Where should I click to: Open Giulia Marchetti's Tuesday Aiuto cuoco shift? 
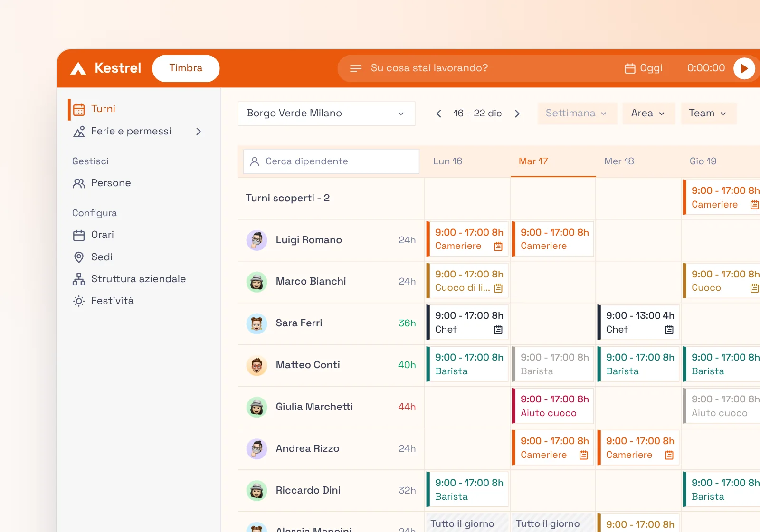pos(553,406)
